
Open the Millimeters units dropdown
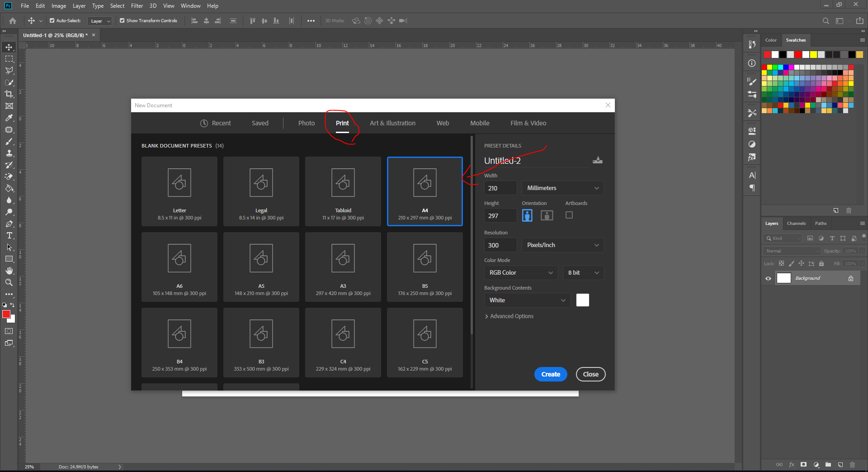[x=563, y=188]
